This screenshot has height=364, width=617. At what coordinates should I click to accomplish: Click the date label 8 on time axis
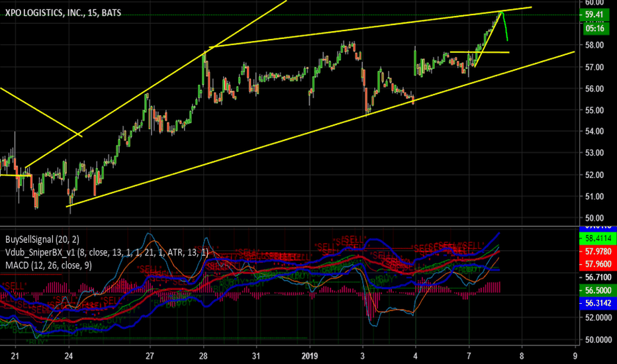(x=522, y=356)
